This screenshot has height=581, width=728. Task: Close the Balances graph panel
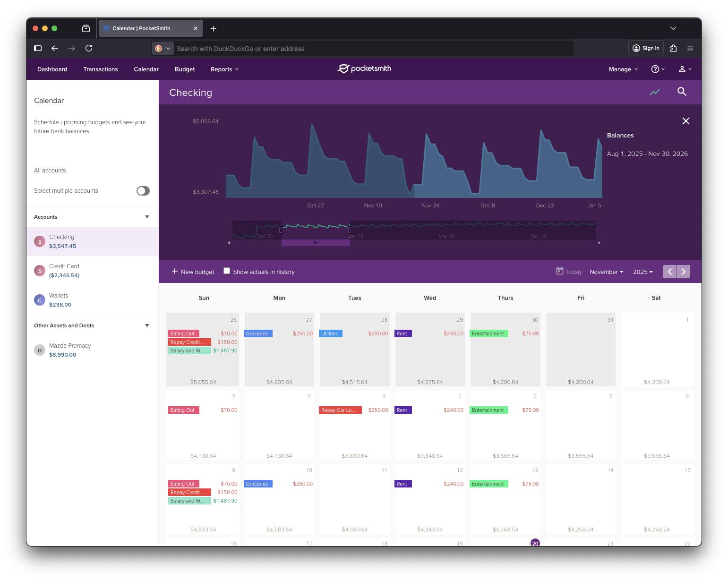685,121
